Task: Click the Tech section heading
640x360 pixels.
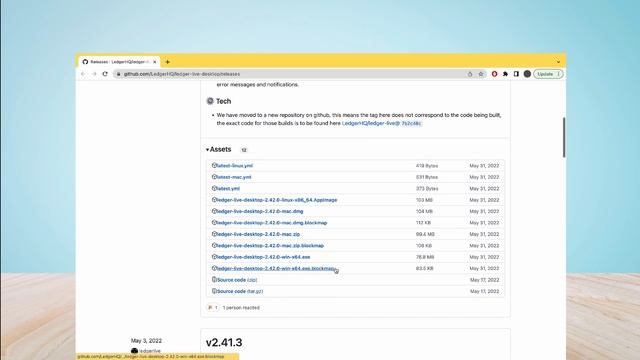Action: (x=223, y=101)
